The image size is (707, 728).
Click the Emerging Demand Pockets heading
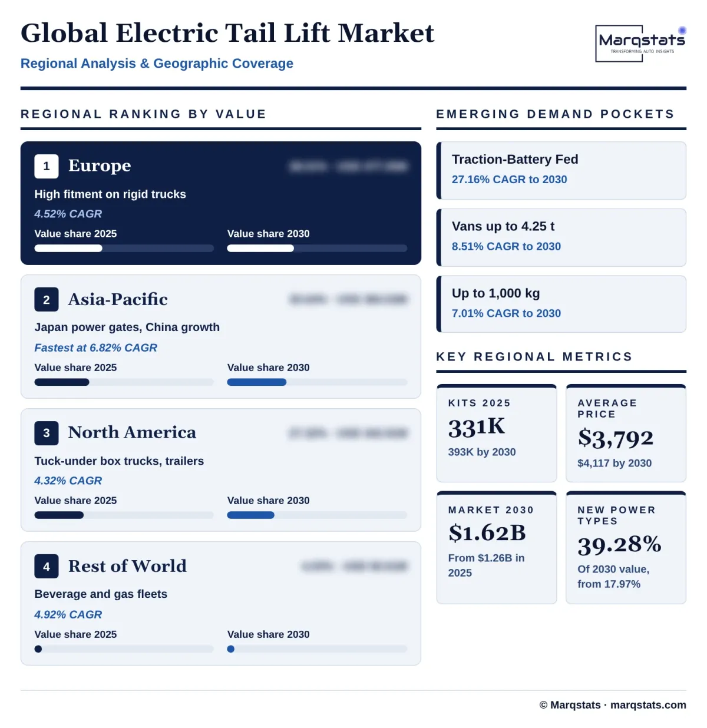(x=556, y=114)
